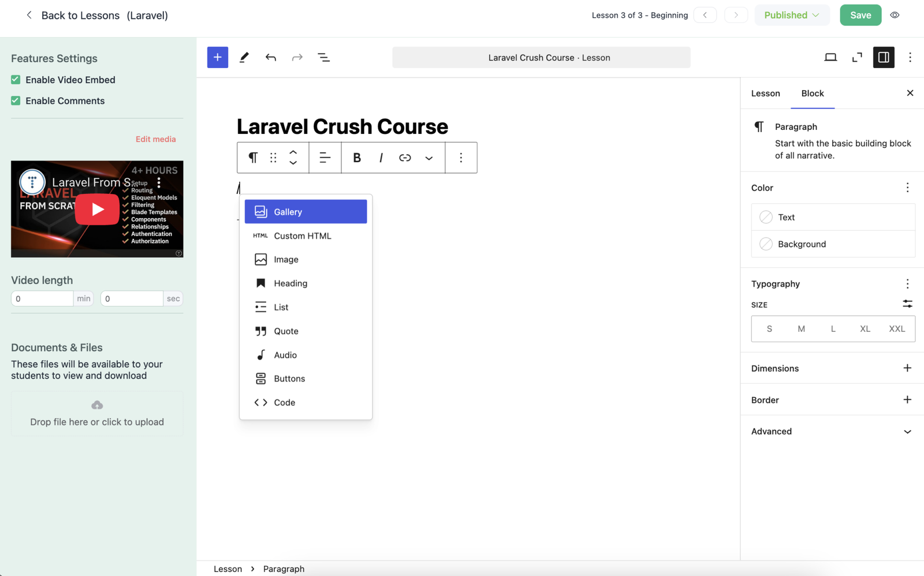Screen dimensions: 924x576
Task: Toggle bold formatting in block toolbar
Action: 356,158
